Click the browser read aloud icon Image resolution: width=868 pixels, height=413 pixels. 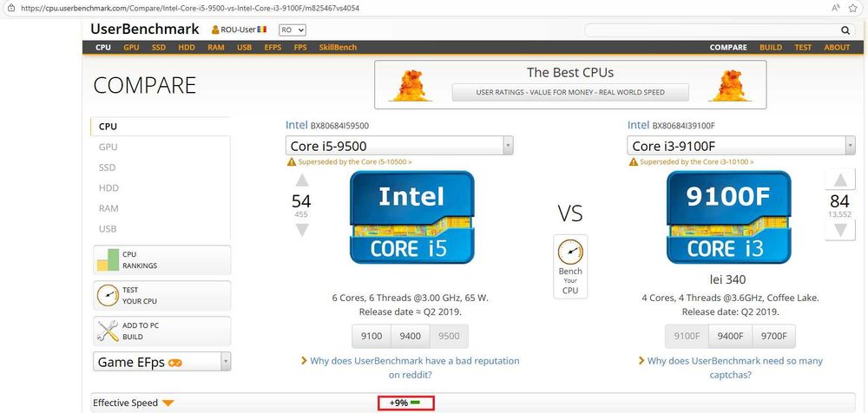pos(835,9)
